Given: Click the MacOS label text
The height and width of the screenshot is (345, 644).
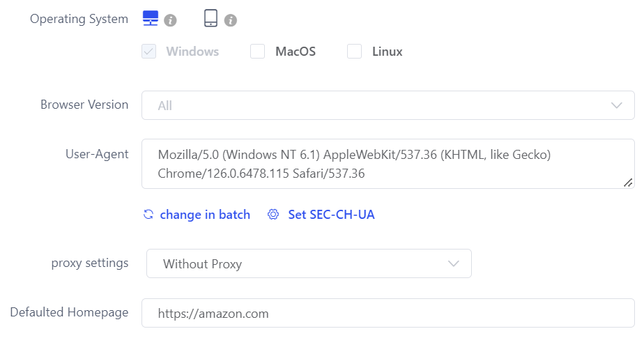Looking at the screenshot, I should (296, 52).
